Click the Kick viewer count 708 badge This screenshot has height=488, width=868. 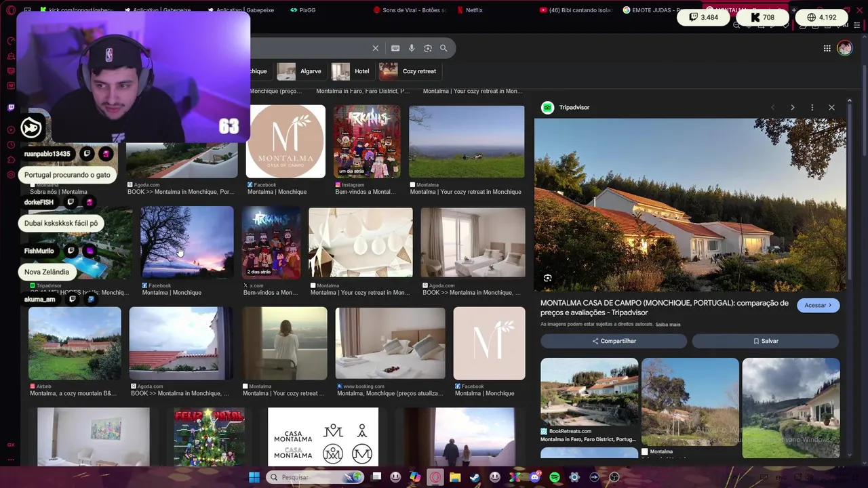(762, 18)
